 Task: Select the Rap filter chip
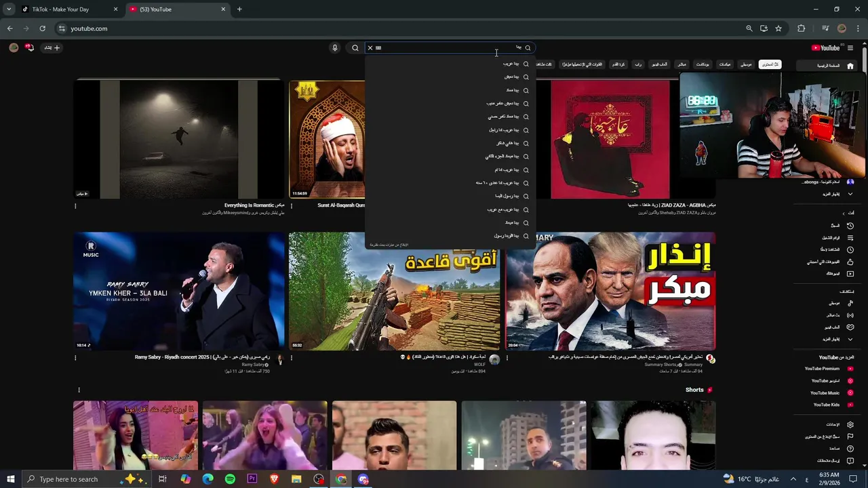638,64
